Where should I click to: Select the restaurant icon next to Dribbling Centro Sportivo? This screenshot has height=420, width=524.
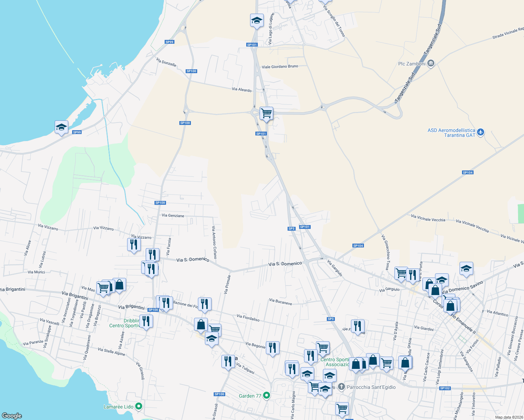146,321
